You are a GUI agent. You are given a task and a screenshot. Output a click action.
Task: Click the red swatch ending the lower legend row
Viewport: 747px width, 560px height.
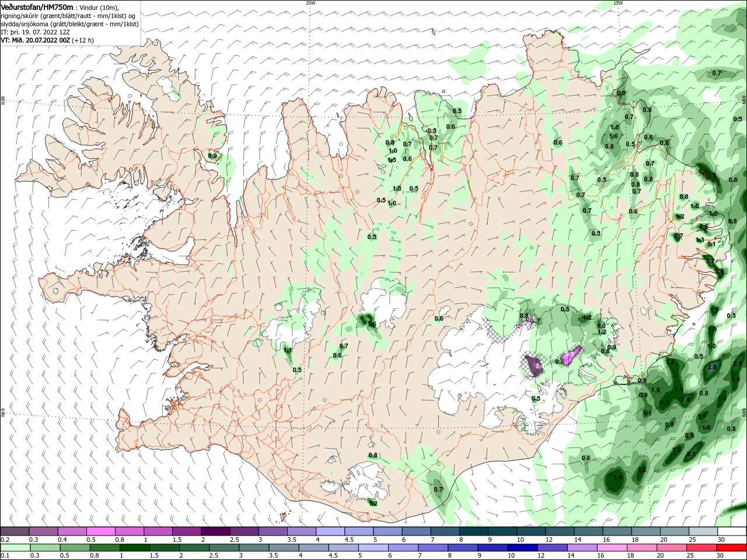(731, 548)
